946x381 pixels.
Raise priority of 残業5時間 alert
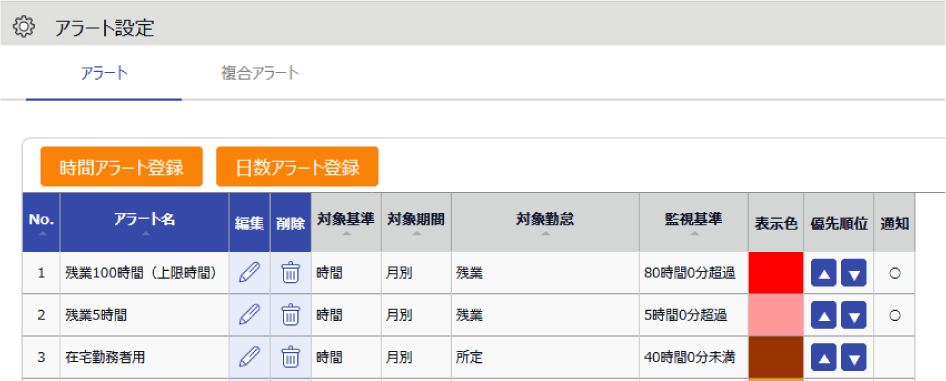tap(824, 315)
